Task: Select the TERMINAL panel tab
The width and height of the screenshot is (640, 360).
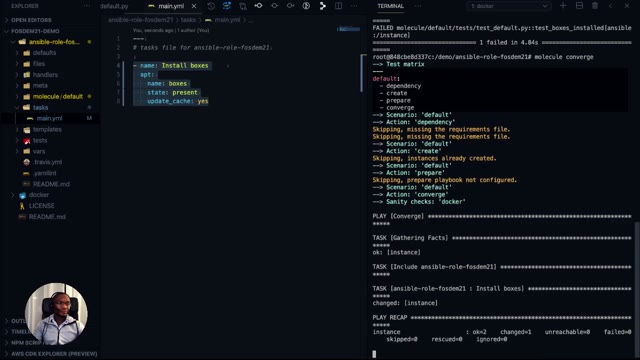Action: tap(391, 6)
